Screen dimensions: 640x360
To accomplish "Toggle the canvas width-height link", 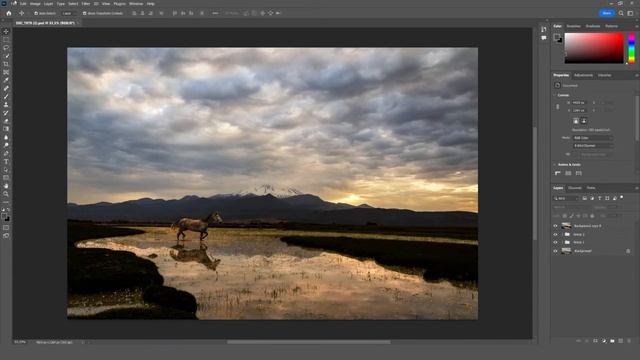I will pyautogui.click(x=558, y=107).
